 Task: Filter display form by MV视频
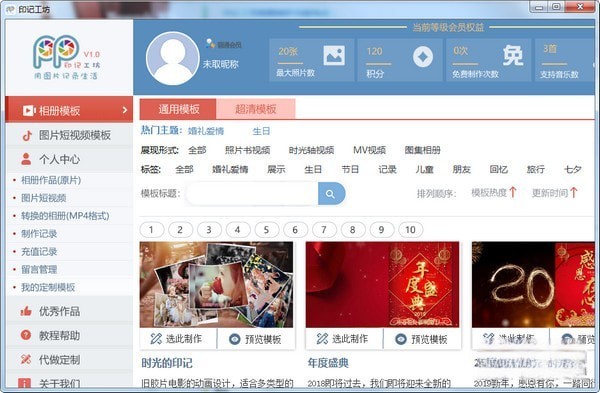pos(369,150)
